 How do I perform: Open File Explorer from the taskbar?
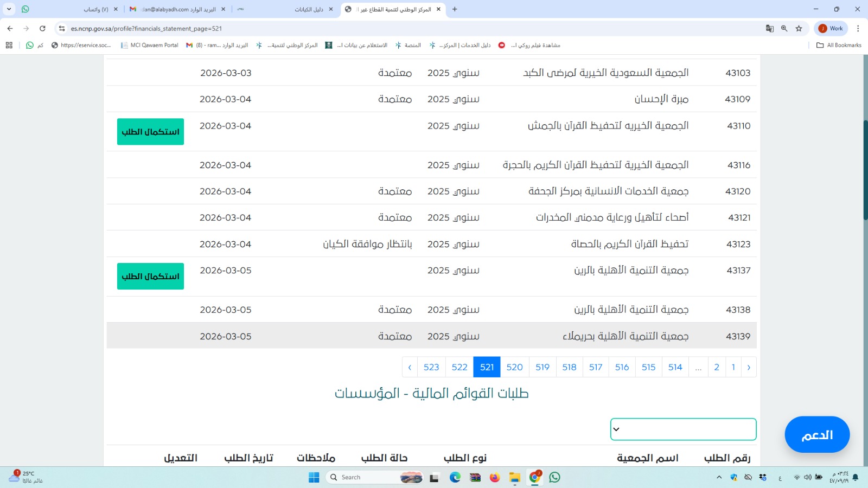pos(514,477)
